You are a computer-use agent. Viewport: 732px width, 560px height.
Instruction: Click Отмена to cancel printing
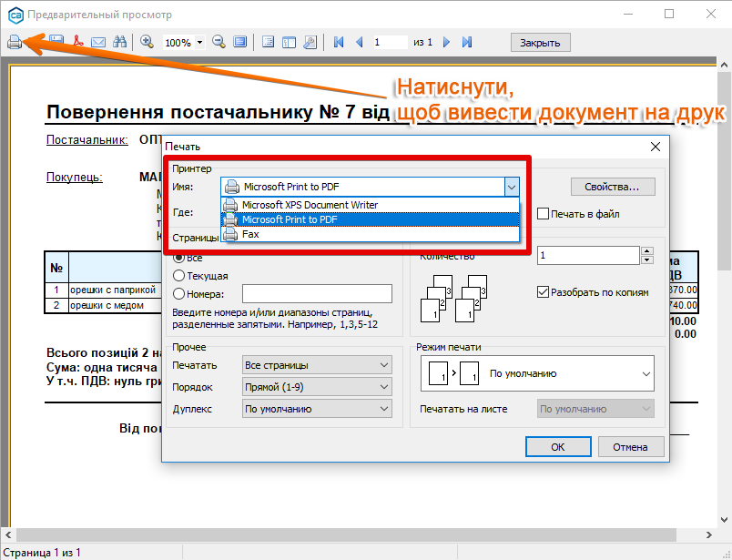tap(630, 447)
